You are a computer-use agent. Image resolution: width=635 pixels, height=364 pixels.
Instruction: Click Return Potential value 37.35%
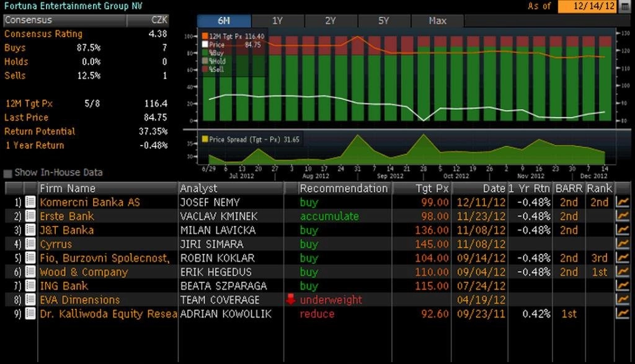(153, 131)
